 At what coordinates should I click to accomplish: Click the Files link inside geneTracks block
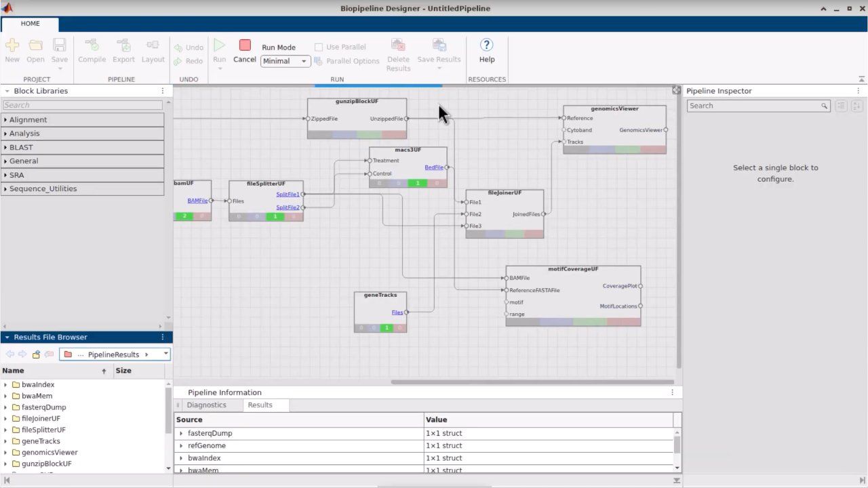[397, 312]
